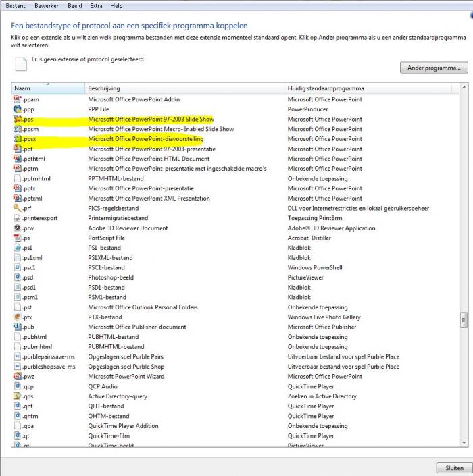The image size is (473, 476).
Task: Select the .qhtm row name
Action: [x=30, y=416]
